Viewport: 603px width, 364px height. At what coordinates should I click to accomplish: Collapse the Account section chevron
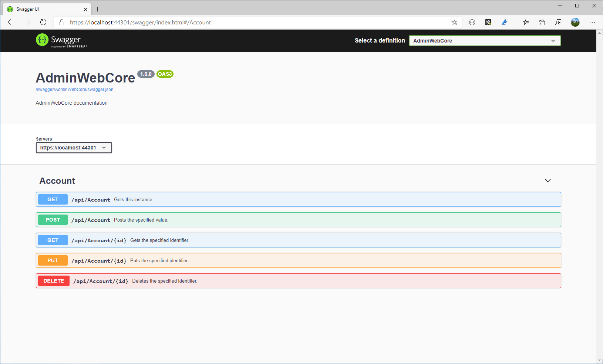pos(548,181)
